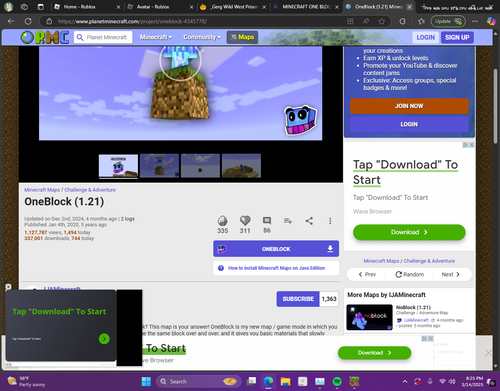Viewport: 500px width, 391px height.
Task: Add page to favorites with star icon
Action: tap(382, 21)
